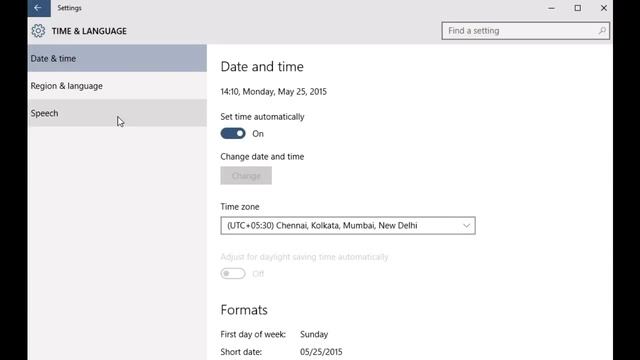Select the Date & time section
Screen dimensions: 640x360
(x=117, y=58)
